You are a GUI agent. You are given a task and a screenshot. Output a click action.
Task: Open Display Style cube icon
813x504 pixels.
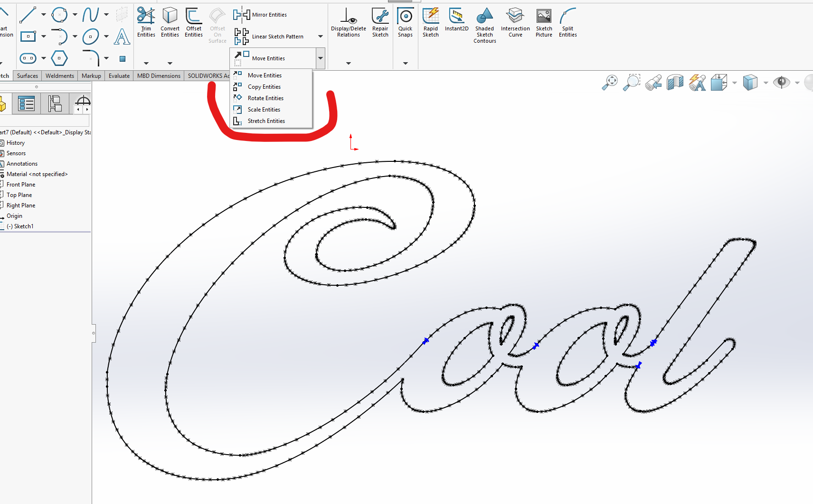pyautogui.click(x=750, y=82)
